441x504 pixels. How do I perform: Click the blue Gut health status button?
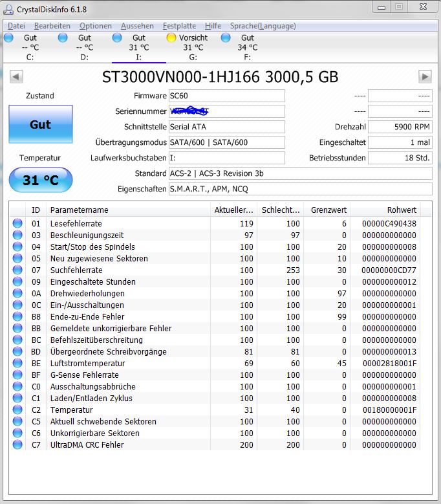[41, 124]
